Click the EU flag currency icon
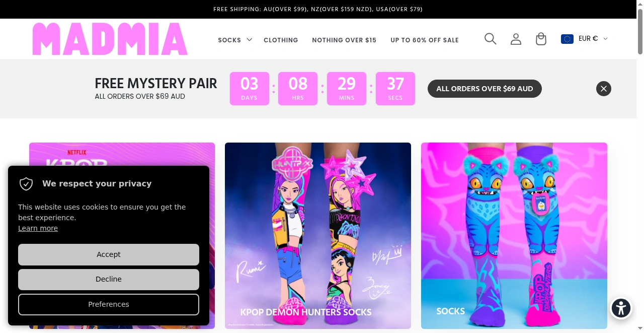 point(567,39)
